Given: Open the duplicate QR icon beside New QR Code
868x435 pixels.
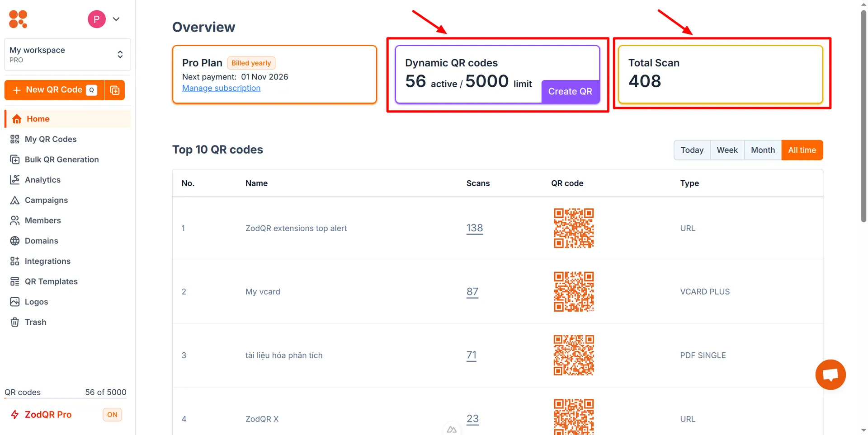Looking at the screenshot, I should [115, 90].
